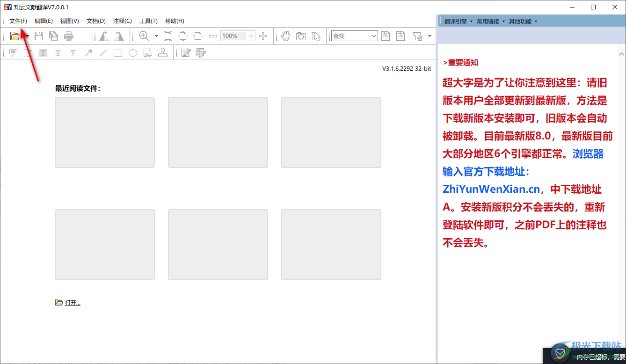The height and width of the screenshot is (364, 626).
Task: Click the edit form fields icon
Action: 201,53
